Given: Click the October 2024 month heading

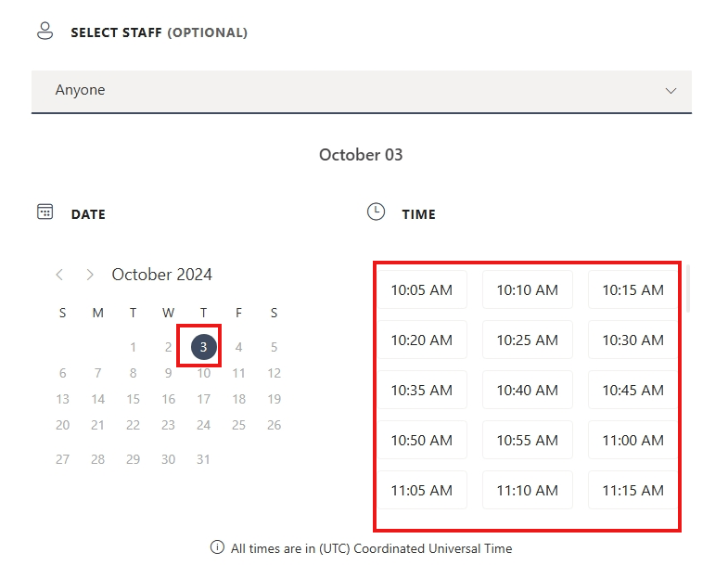Looking at the screenshot, I should point(161,275).
